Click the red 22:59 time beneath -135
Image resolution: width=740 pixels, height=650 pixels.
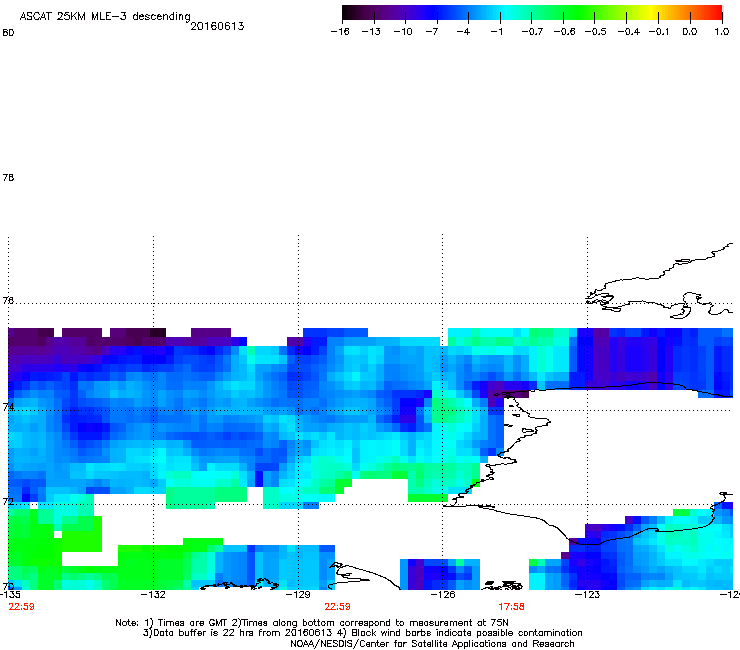click(21, 607)
